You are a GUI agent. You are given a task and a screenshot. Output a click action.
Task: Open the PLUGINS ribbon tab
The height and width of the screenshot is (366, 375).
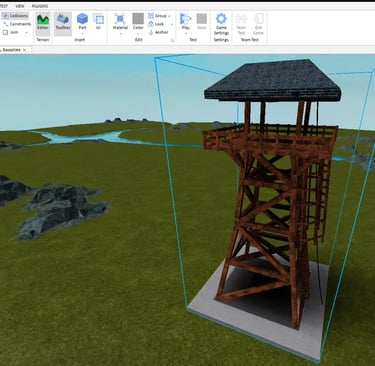point(40,6)
